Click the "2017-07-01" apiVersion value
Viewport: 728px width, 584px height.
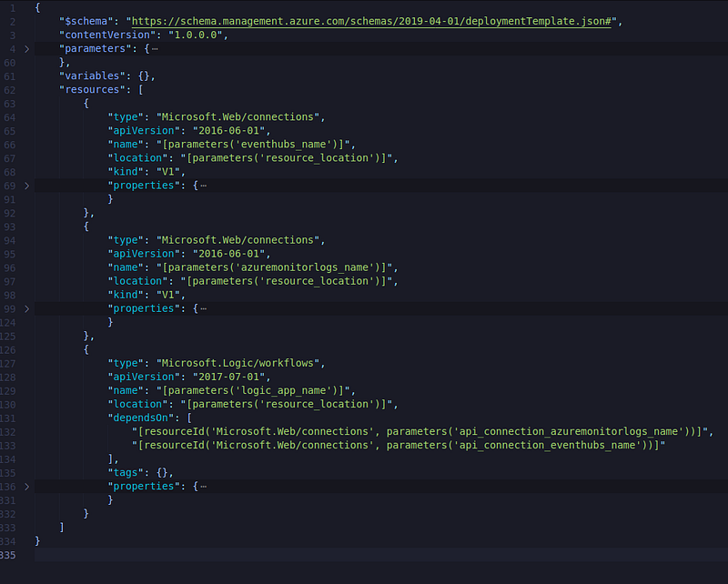(229, 377)
